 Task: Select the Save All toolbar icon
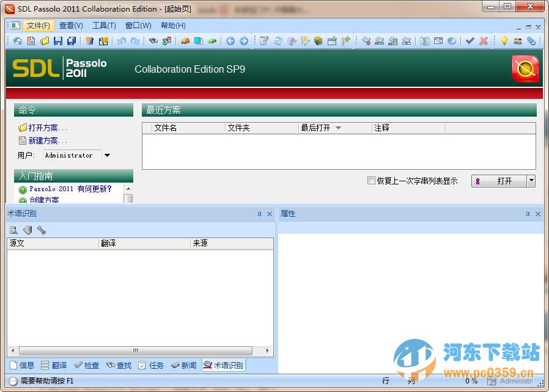[x=72, y=42]
